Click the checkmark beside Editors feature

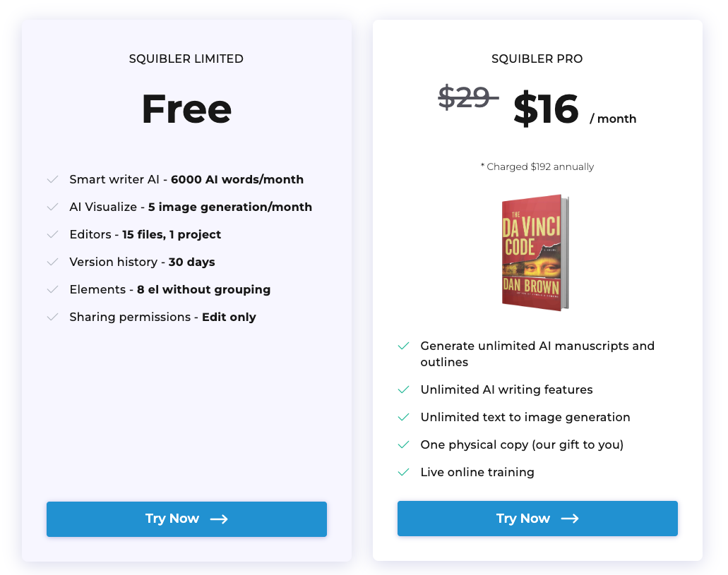[52, 235]
